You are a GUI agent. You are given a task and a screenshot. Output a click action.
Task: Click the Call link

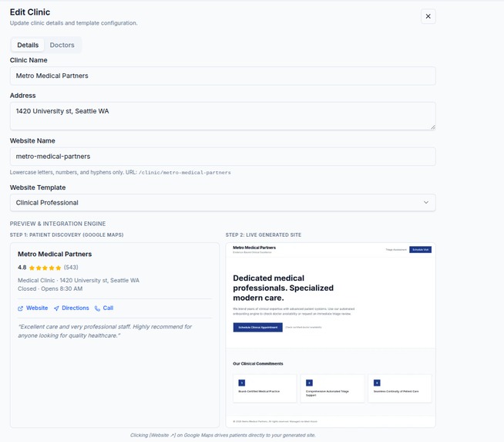pos(104,309)
